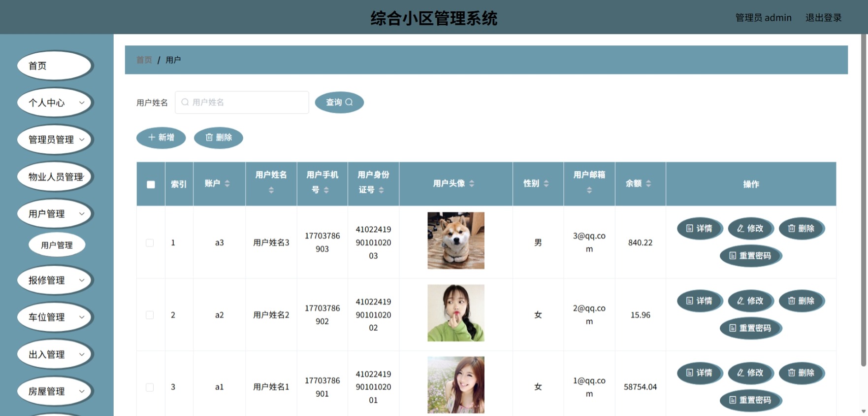Click the avatar of user a1

[456, 385]
